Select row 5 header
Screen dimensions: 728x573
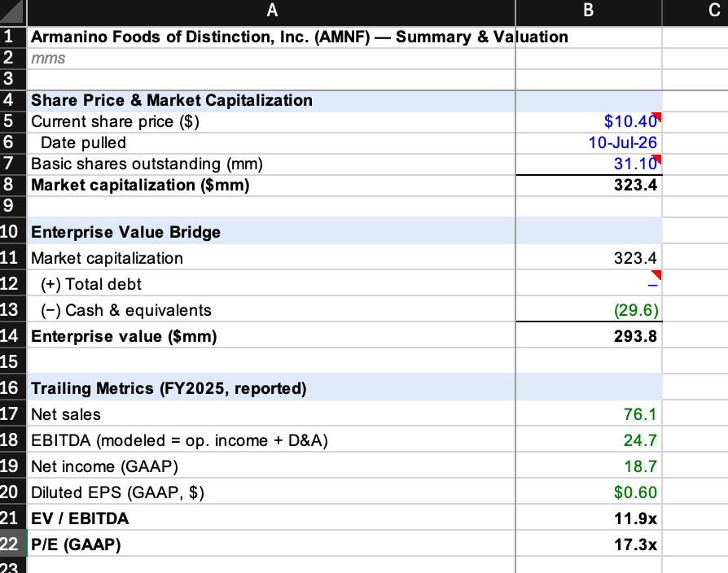click(13, 121)
